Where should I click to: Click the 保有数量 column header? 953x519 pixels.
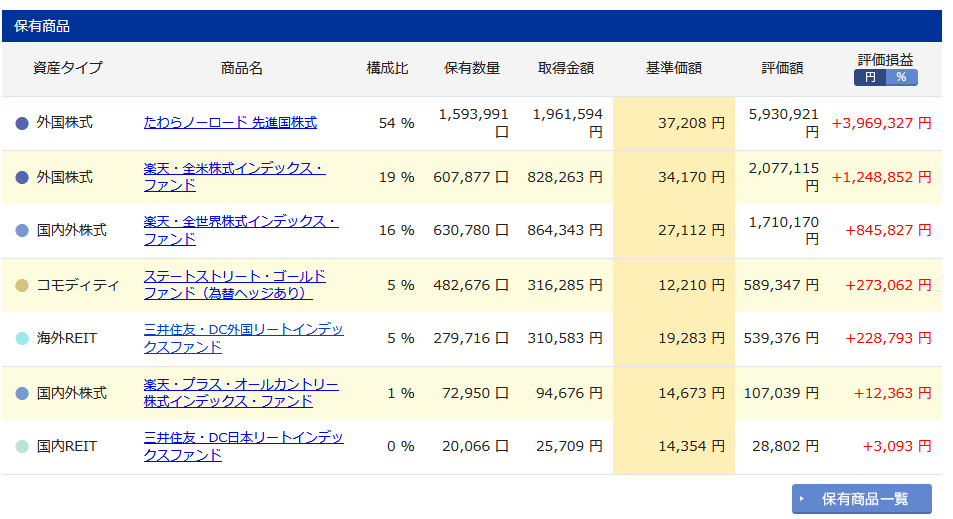click(x=472, y=68)
